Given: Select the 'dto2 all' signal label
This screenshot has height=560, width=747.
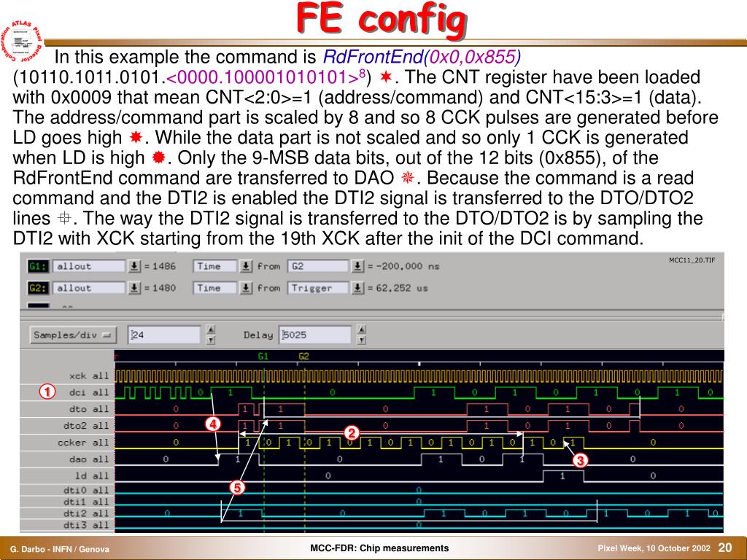Looking at the screenshot, I should click(x=87, y=426).
